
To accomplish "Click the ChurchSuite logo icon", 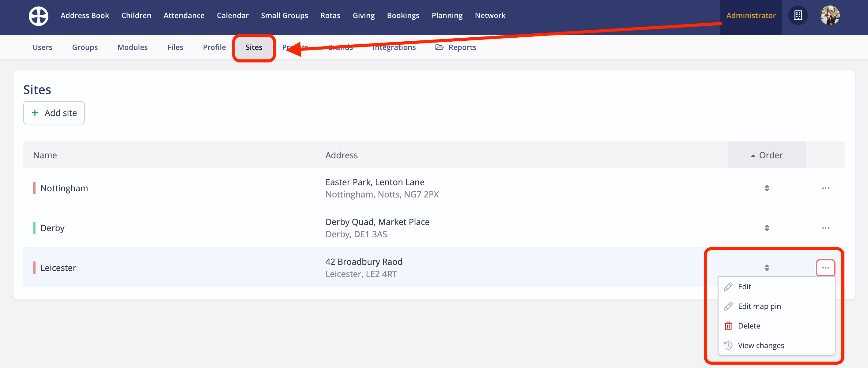I will pos(38,16).
